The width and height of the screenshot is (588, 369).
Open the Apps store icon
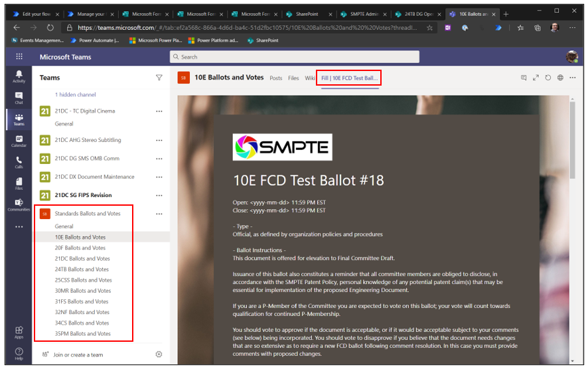19,331
